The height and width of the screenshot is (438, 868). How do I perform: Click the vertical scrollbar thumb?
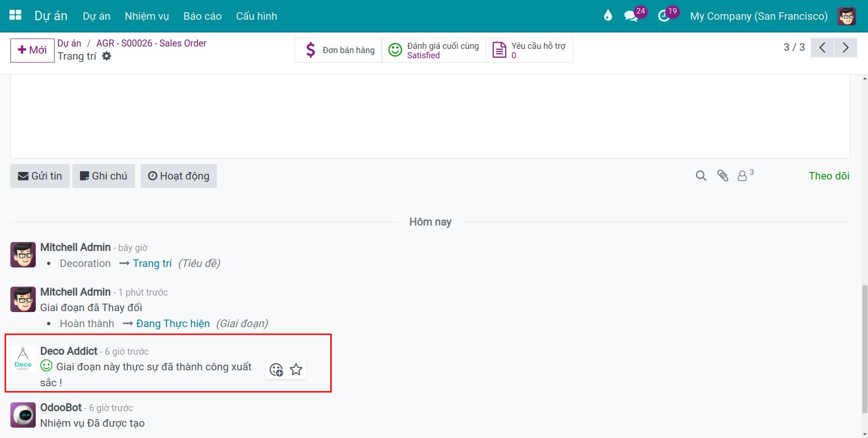[x=865, y=349]
